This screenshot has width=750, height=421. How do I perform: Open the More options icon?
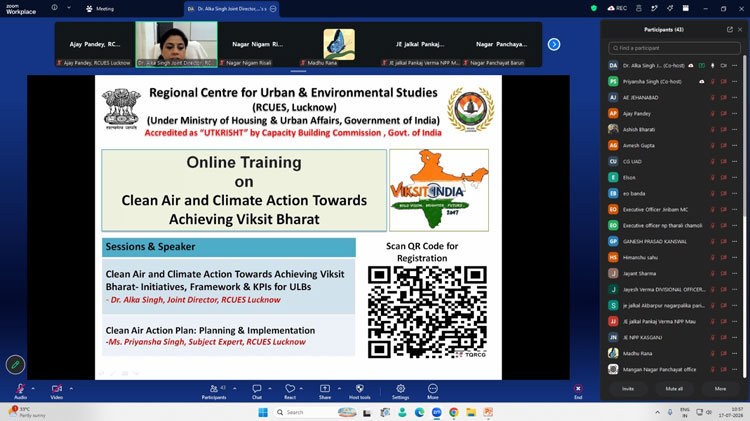point(432,391)
